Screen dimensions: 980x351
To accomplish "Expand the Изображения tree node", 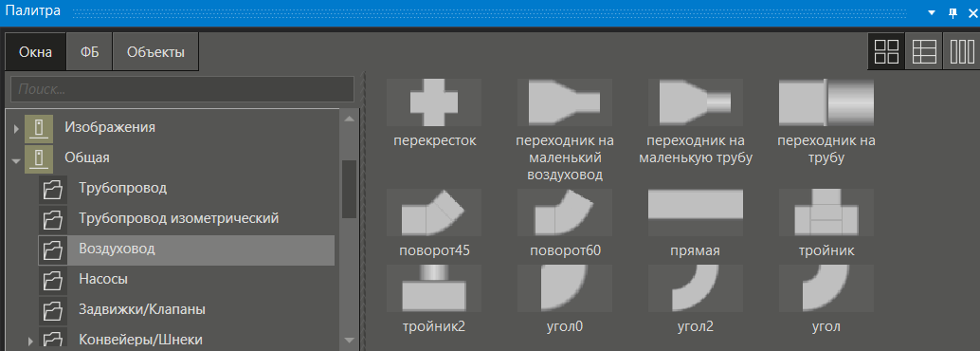I will pos(16,128).
